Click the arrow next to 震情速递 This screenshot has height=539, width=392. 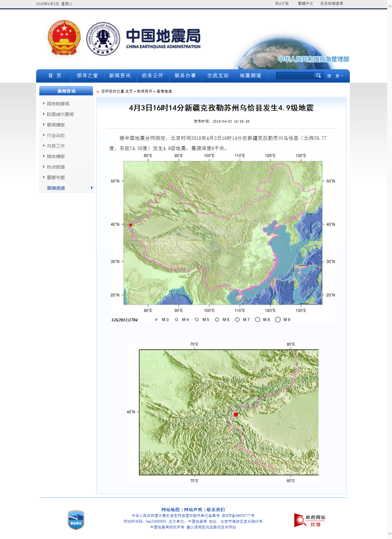[92, 188]
